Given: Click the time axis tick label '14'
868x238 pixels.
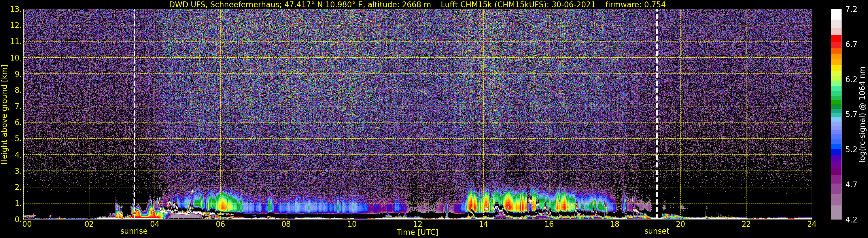Looking at the screenshot, I should pos(483,224).
